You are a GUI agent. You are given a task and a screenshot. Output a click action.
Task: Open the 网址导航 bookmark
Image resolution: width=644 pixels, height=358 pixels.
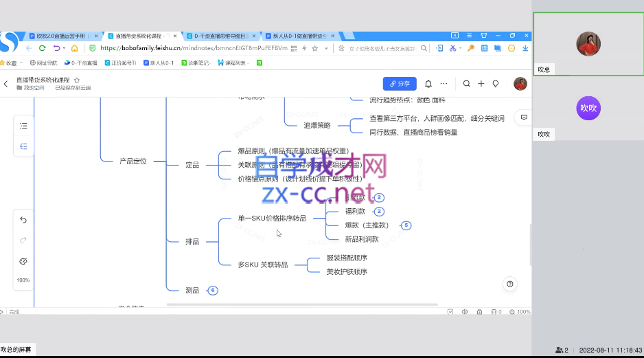pyautogui.click(x=43, y=63)
